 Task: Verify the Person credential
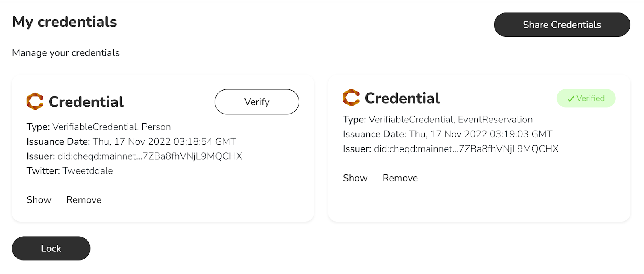click(257, 102)
